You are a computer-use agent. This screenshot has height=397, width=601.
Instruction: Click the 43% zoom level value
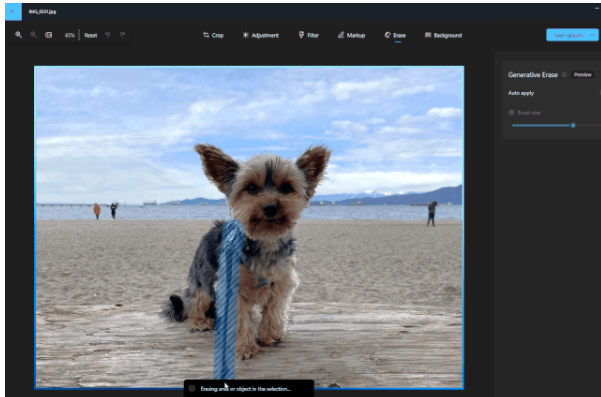(x=69, y=35)
